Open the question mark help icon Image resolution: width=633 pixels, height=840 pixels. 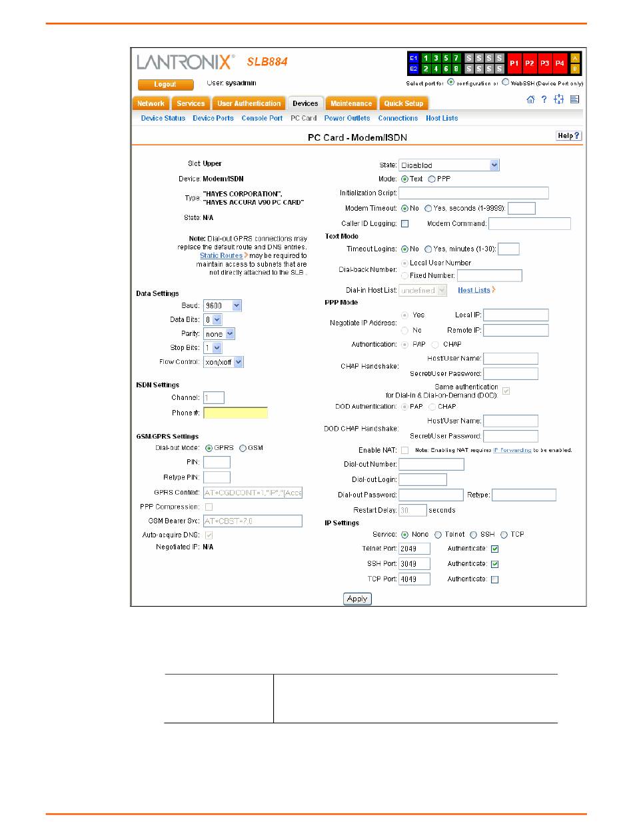[544, 99]
